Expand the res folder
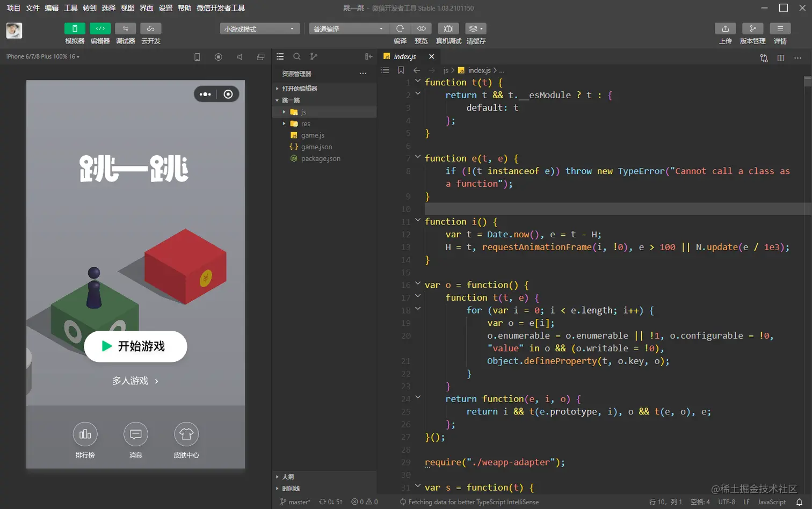The height and width of the screenshot is (509, 812). (x=324, y=123)
